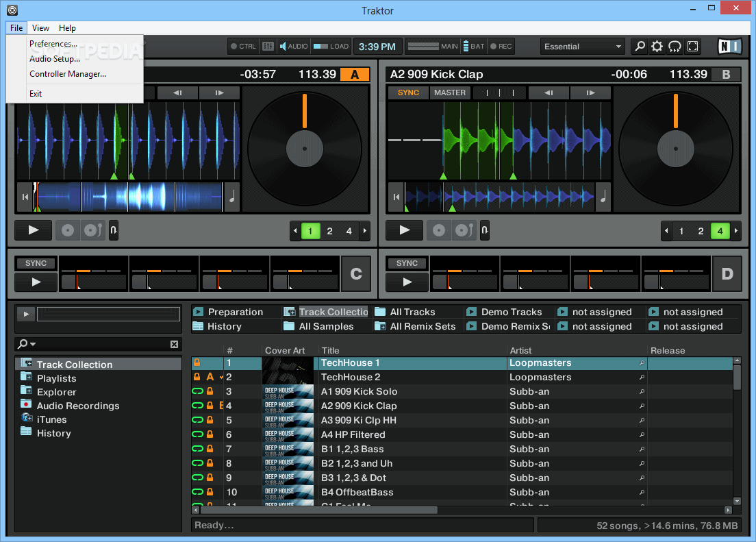The image size is (756, 542).
Task: Click the BAT battery indicator
Action: coord(474,47)
